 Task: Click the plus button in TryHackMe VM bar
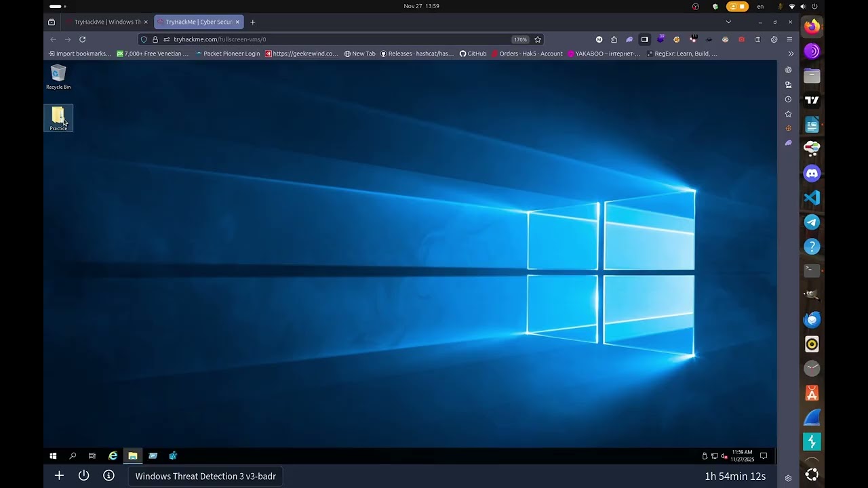59,476
